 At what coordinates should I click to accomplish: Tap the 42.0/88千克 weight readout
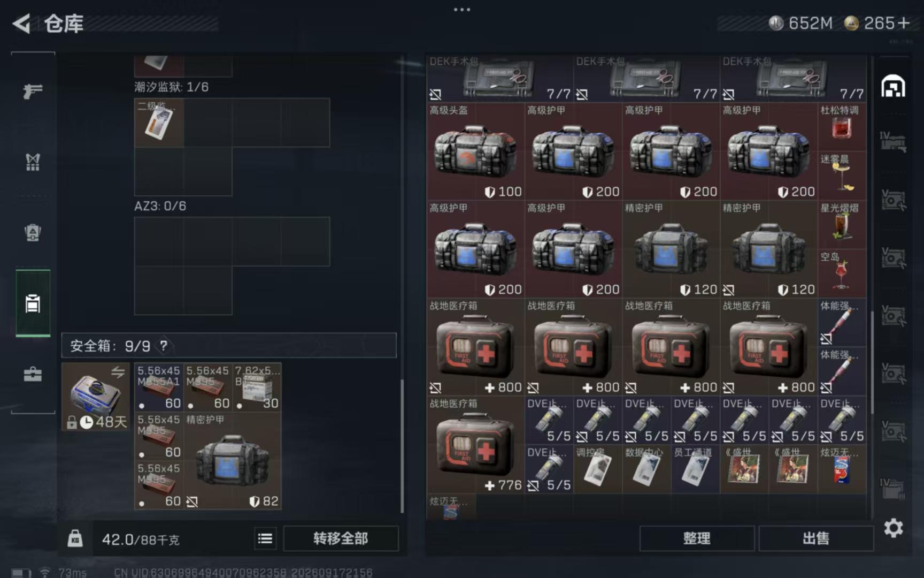141,539
